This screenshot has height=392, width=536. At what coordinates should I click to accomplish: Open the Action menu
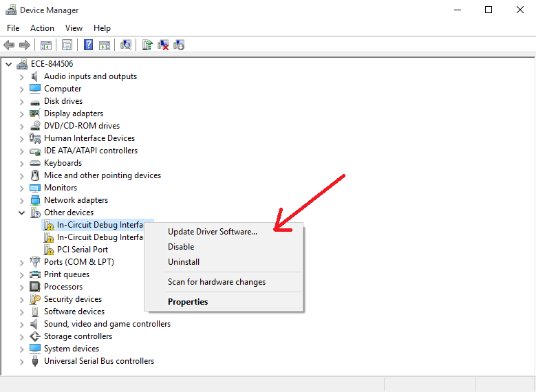(x=42, y=28)
